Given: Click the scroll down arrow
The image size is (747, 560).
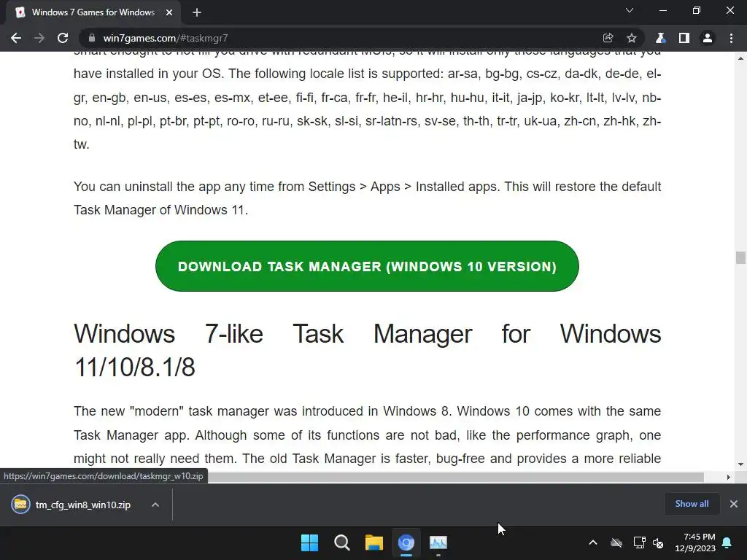Looking at the screenshot, I should pyautogui.click(x=740, y=464).
